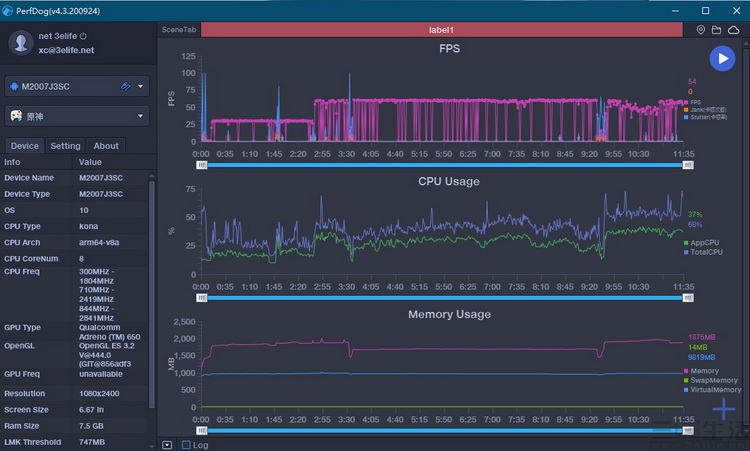Click the PerfDog logo in the title bar
This screenshot has width=750, height=451.
[7, 11]
